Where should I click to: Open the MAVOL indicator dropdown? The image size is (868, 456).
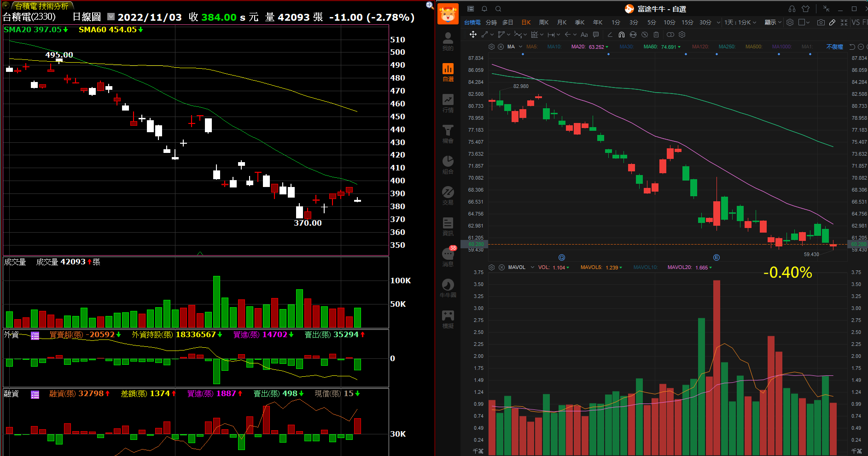point(533,267)
